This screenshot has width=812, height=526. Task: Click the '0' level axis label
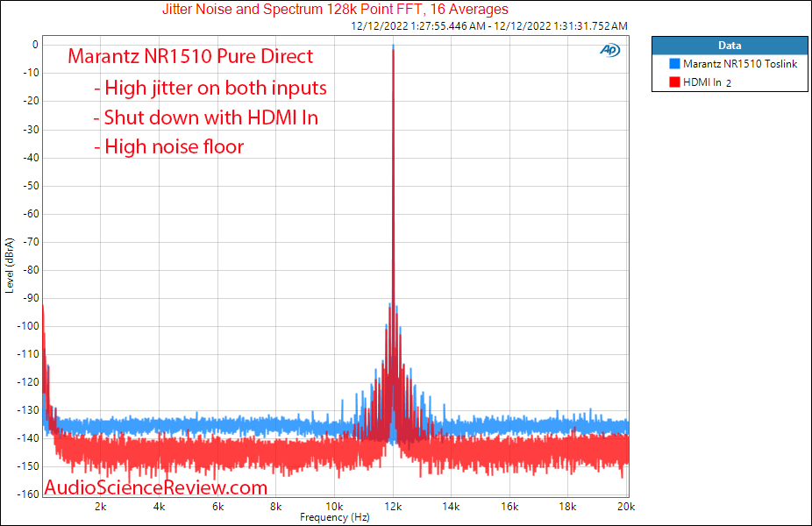pyautogui.click(x=35, y=45)
